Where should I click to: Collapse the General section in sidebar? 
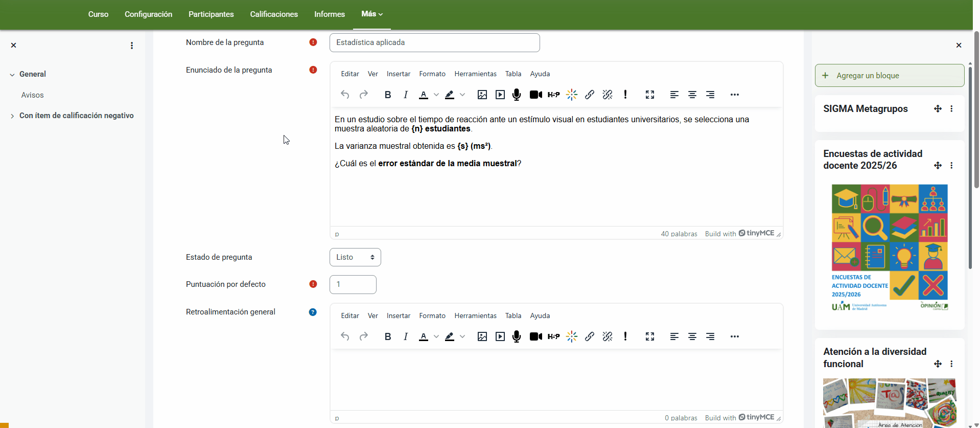pos(12,75)
